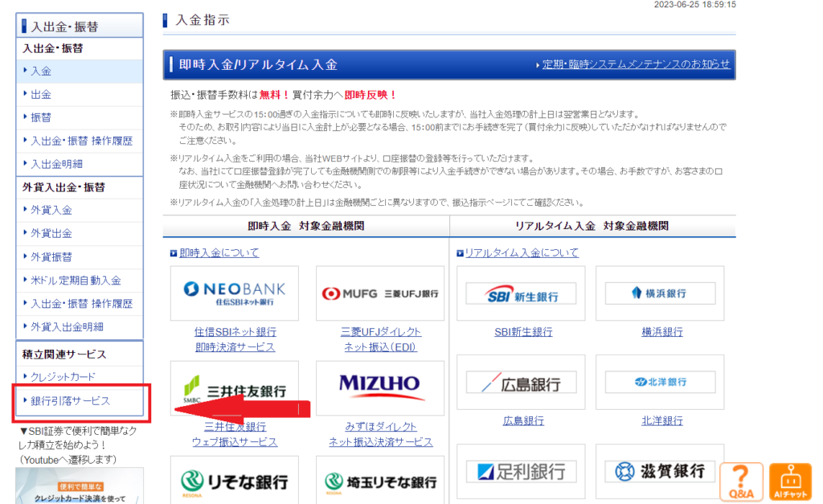Click the 積立関連サービス section heading
This screenshot has width=823, height=504.
coord(64,354)
